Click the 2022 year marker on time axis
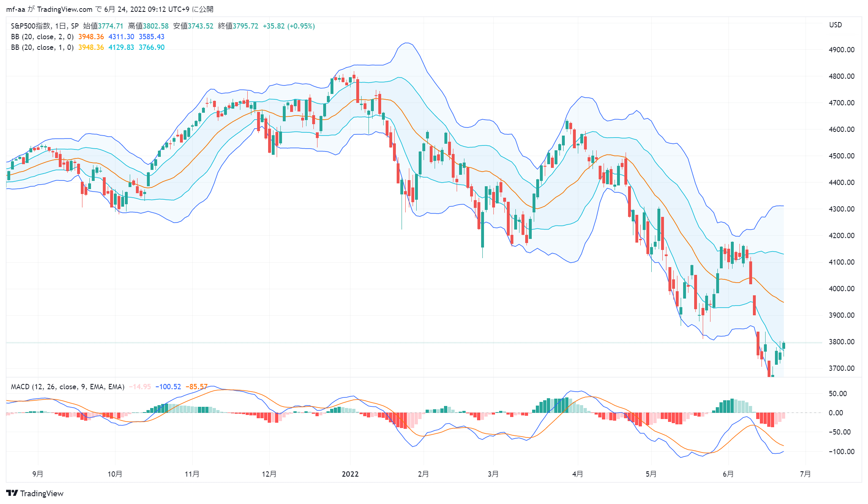The width and height of the screenshot is (868, 504). pyautogui.click(x=350, y=474)
